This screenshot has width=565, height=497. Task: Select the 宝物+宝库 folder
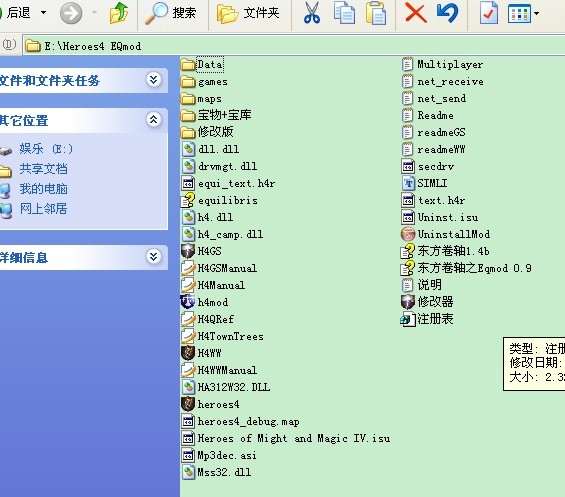[216, 115]
